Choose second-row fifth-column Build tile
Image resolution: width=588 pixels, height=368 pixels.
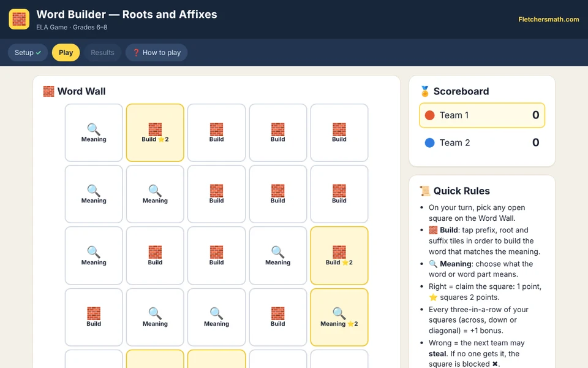coord(339,194)
